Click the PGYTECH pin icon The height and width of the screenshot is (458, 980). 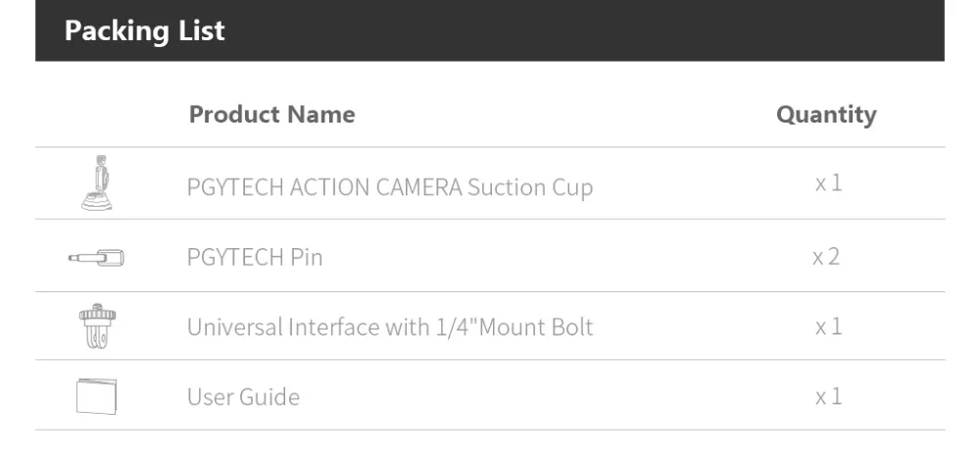96,258
